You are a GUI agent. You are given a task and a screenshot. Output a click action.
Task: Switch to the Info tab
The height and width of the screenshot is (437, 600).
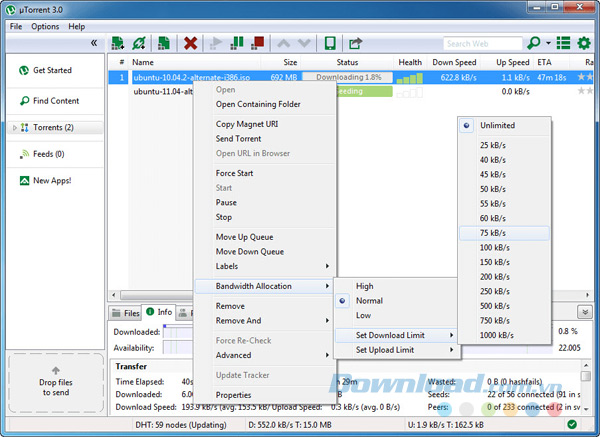coord(159,312)
